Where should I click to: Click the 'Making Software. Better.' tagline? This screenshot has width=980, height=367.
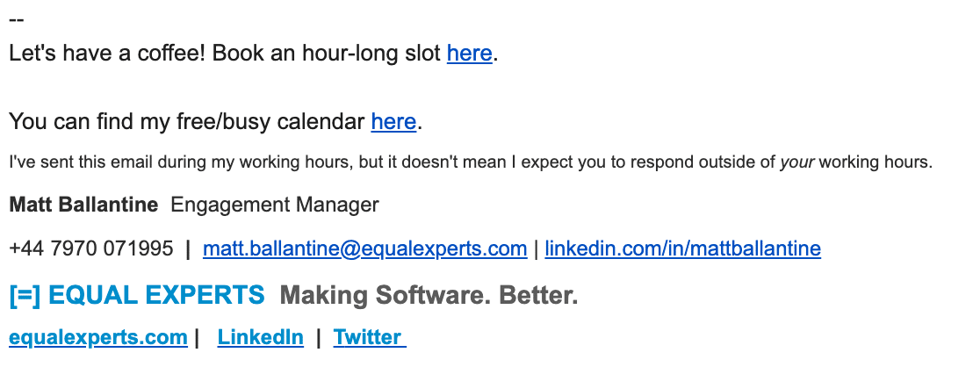(x=429, y=295)
